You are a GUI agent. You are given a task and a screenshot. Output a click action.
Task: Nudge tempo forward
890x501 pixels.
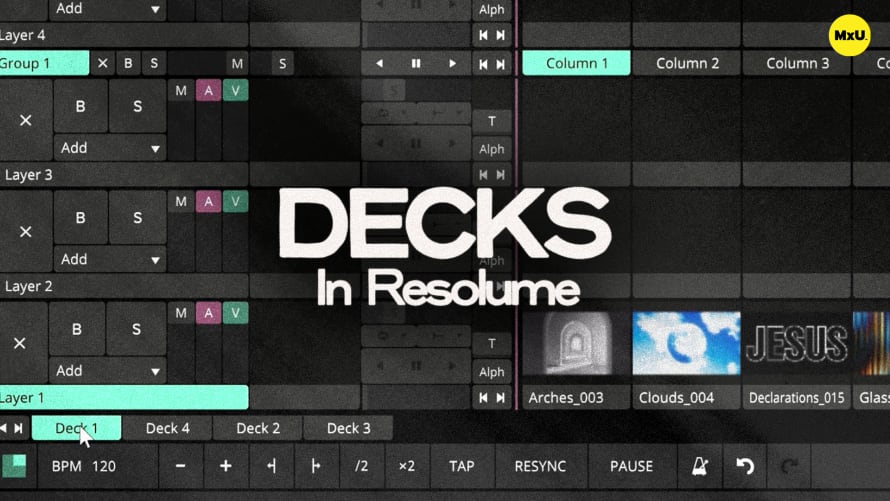click(x=316, y=466)
